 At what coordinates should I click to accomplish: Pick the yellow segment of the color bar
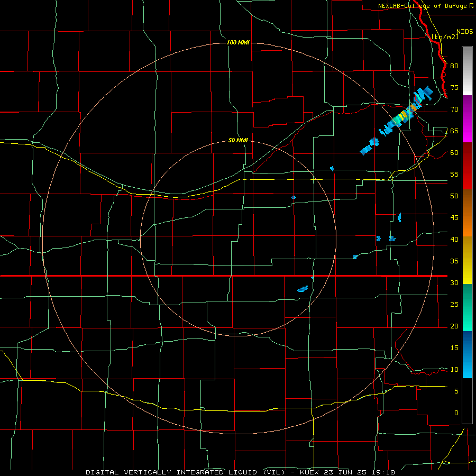pos(467,260)
